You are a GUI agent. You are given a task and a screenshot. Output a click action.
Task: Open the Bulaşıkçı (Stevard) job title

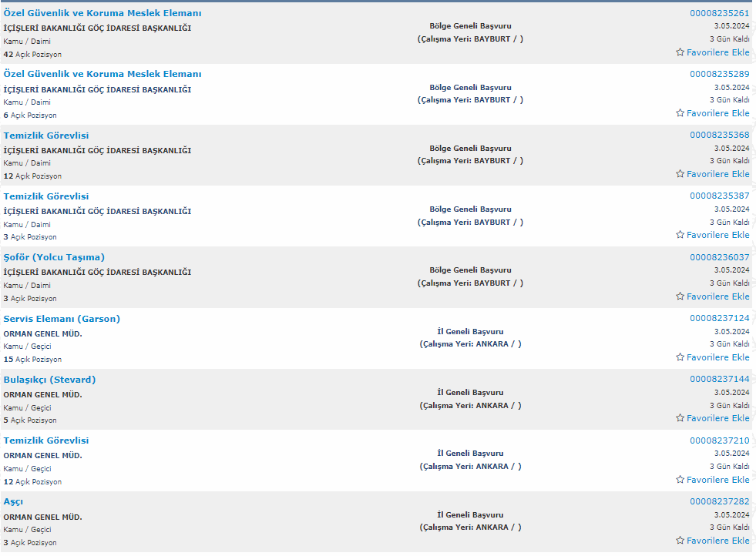click(49, 380)
